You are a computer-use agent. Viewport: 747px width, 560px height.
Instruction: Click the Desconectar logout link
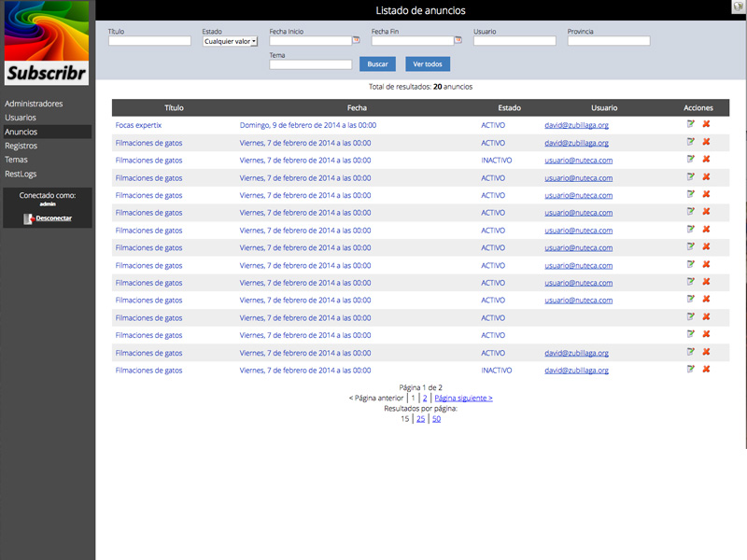tap(53, 217)
